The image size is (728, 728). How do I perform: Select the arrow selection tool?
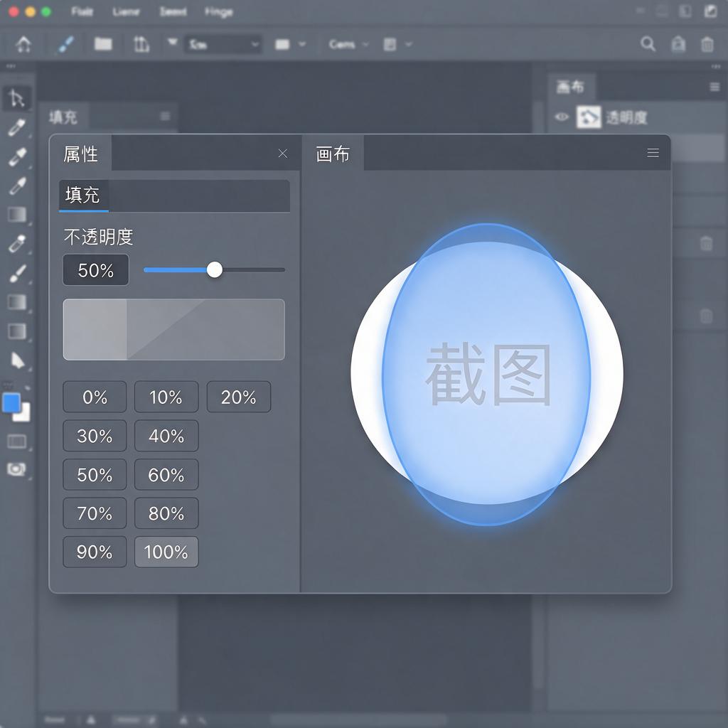click(x=17, y=98)
